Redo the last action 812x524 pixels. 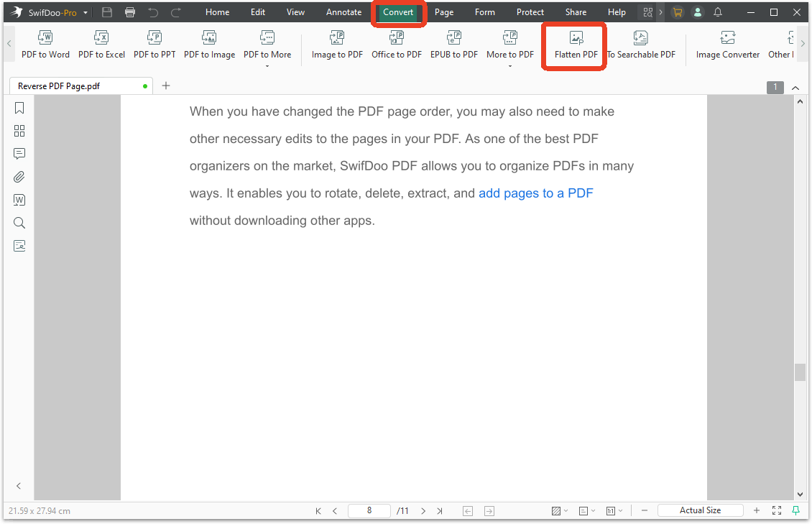click(175, 12)
